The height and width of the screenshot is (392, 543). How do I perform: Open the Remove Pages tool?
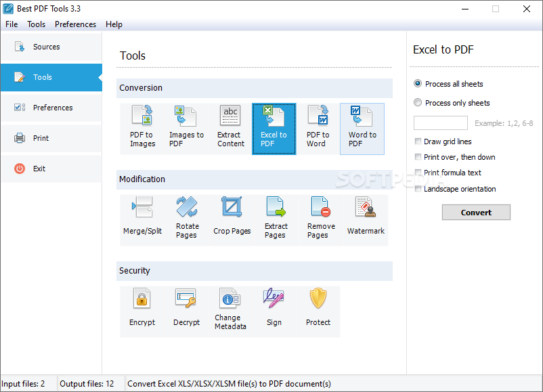pyautogui.click(x=321, y=220)
